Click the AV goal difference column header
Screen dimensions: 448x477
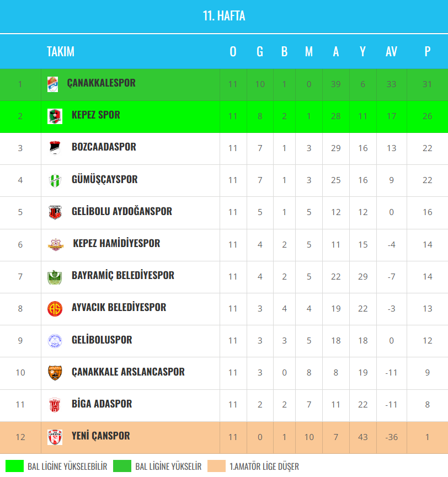[391, 51]
